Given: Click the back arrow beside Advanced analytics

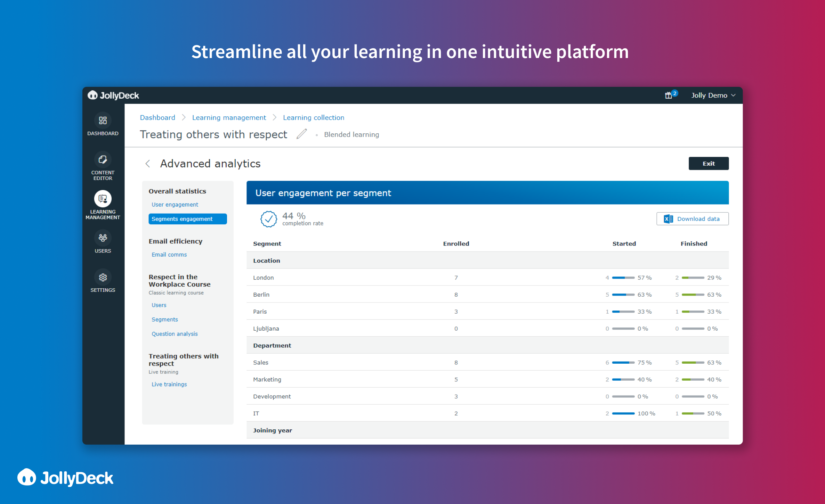Looking at the screenshot, I should (x=148, y=164).
